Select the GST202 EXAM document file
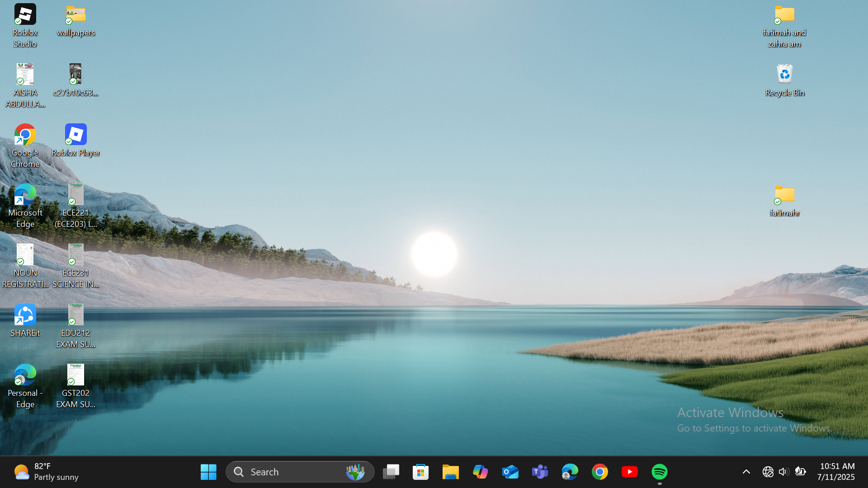This screenshot has height=488, width=868. [x=75, y=385]
